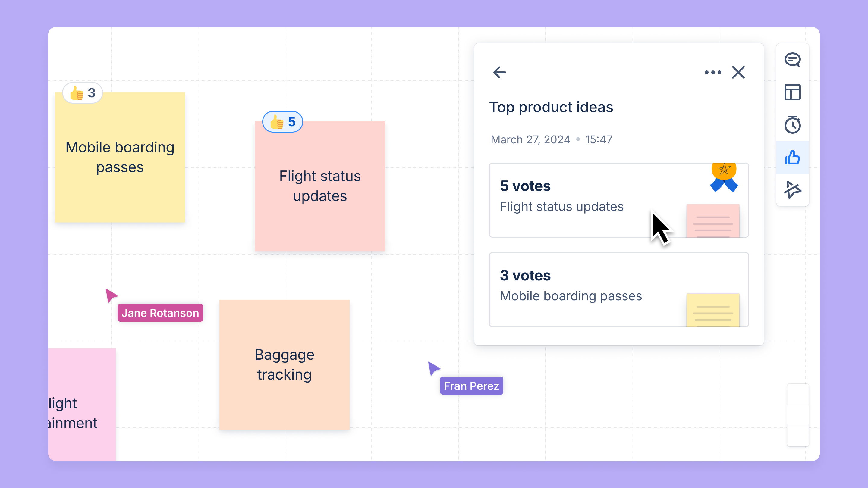The image size is (868, 488).
Task: Open the comments icon in sidebar
Action: [793, 60]
